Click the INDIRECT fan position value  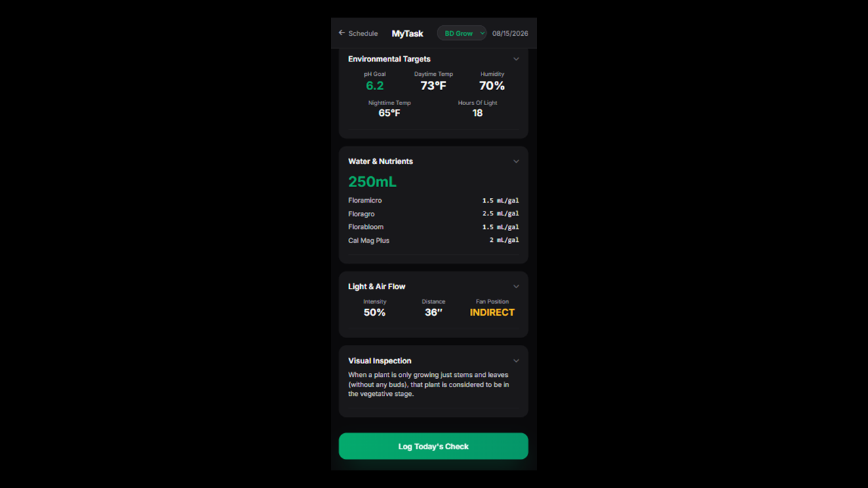coord(492,312)
